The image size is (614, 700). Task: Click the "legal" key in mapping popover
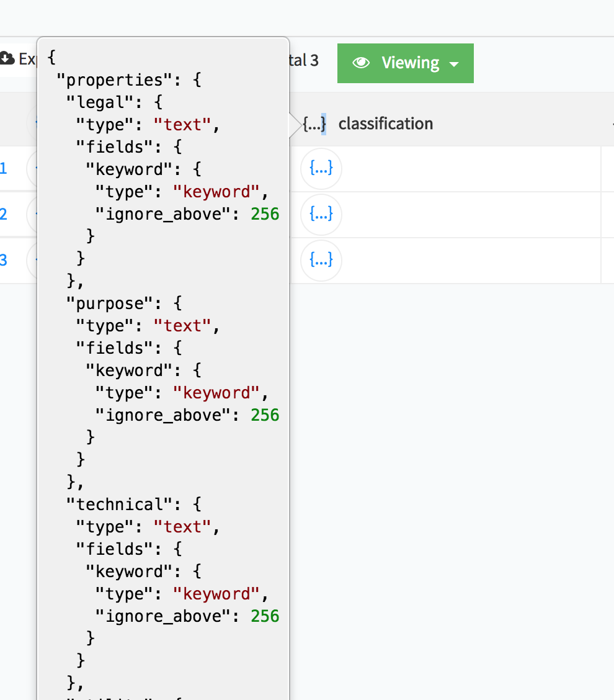(x=99, y=102)
